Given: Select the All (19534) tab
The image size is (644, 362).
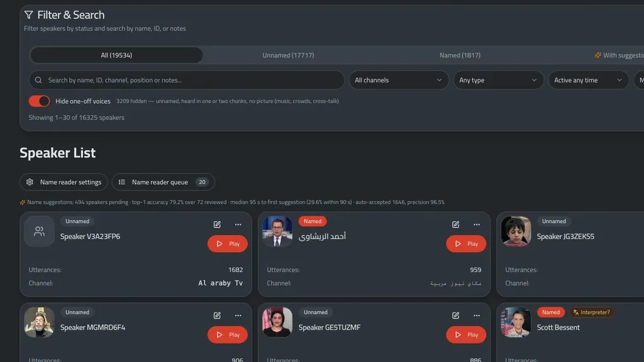Looking at the screenshot, I should [x=116, y=55].
